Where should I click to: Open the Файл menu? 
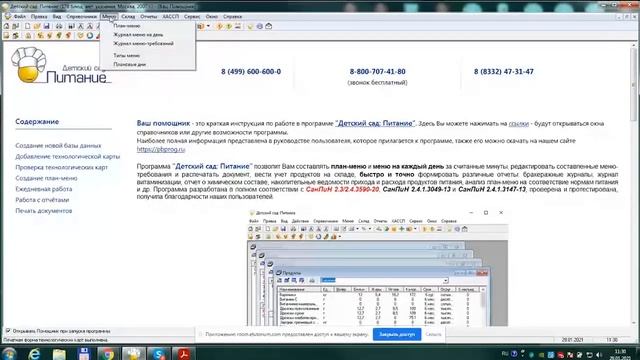click(20, 17)
